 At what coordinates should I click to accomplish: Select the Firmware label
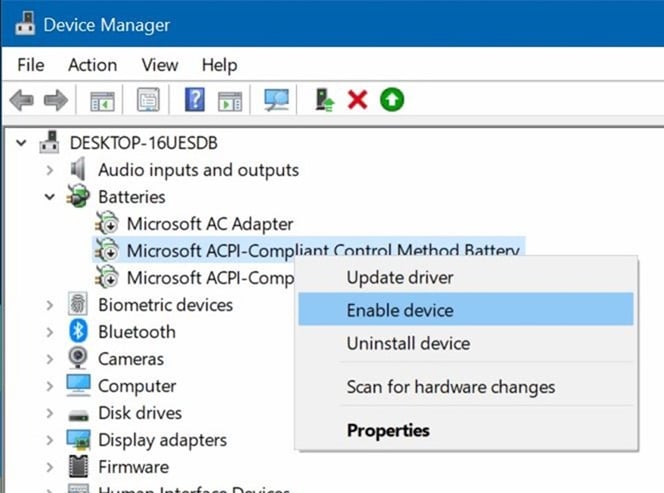coord(133,467)
